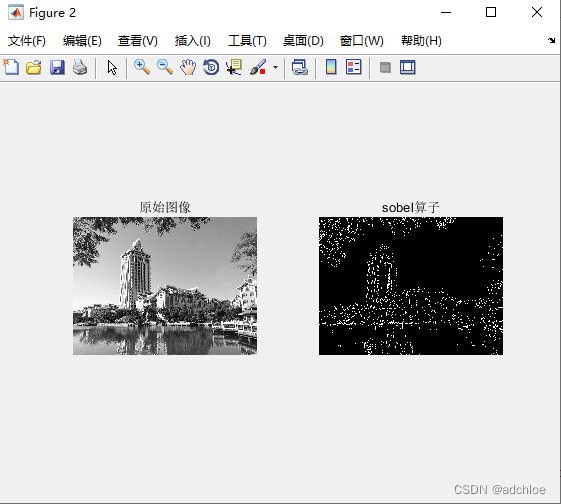The image size is (561, 504).
Task: Open the 帮助(H) menu
Action: (421, 41)
